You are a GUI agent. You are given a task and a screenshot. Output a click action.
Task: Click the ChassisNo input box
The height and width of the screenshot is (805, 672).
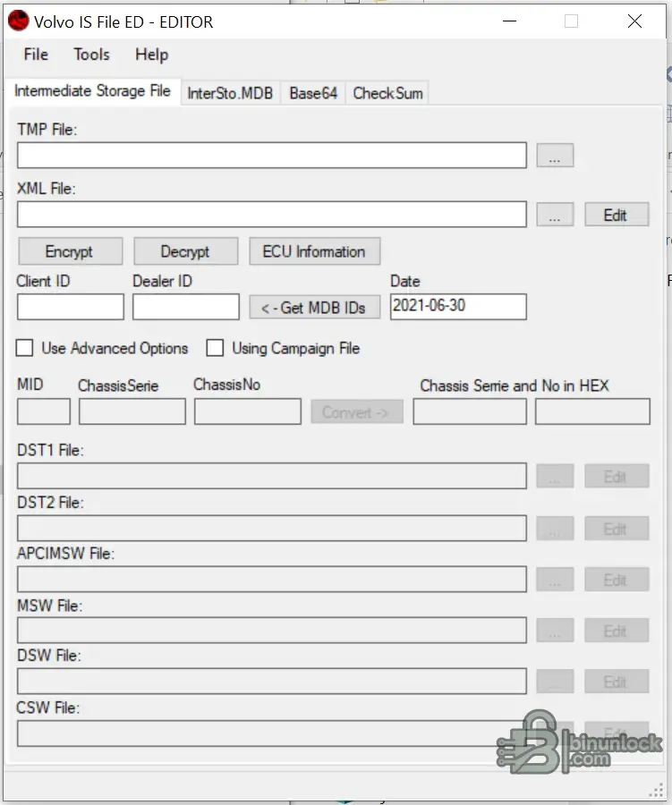coord(248,411)
